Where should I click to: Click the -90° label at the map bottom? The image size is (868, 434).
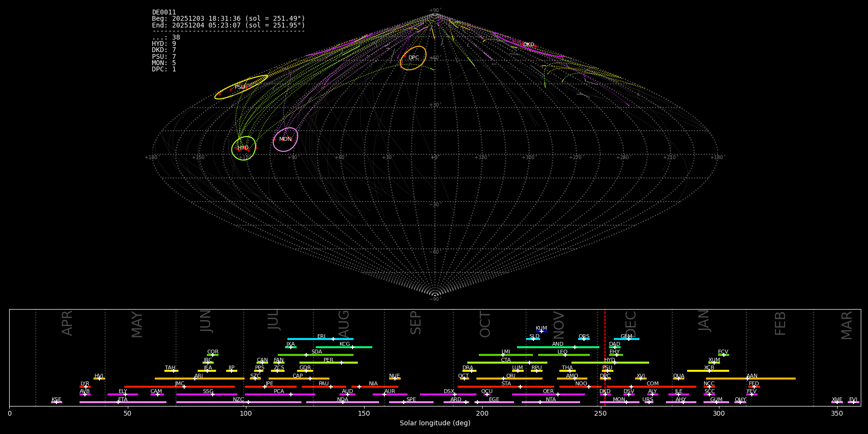(434, 299)
